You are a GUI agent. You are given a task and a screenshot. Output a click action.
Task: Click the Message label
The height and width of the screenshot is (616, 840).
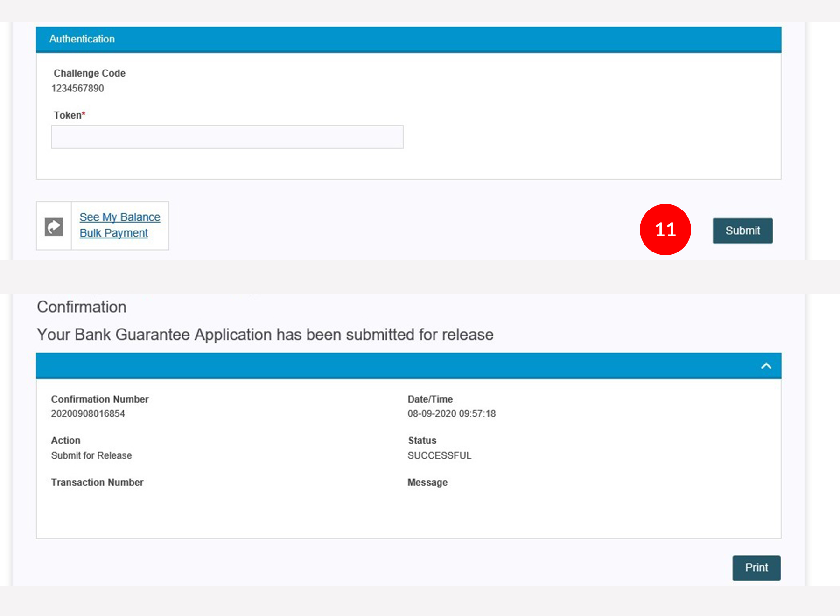(x=427, y=483)
